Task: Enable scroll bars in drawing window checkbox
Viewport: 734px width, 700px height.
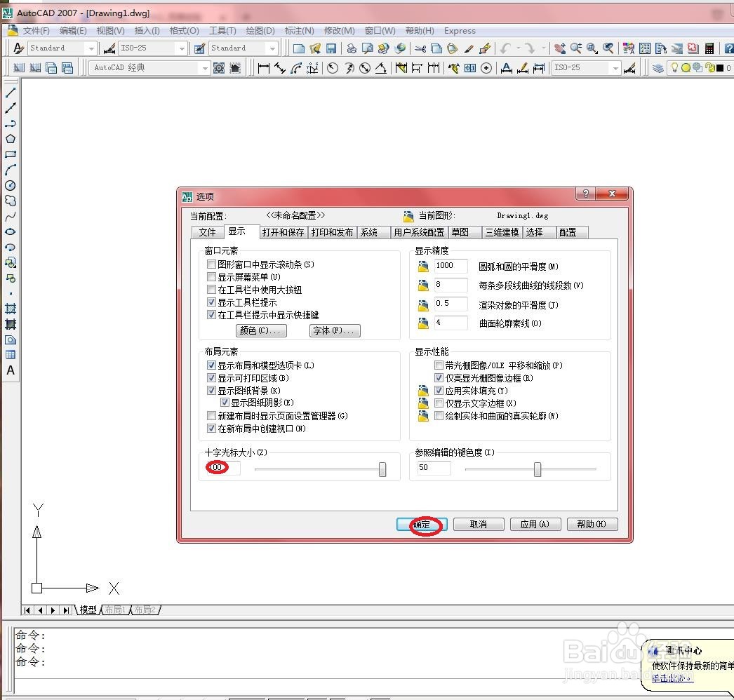Action: tap(211, 264)
